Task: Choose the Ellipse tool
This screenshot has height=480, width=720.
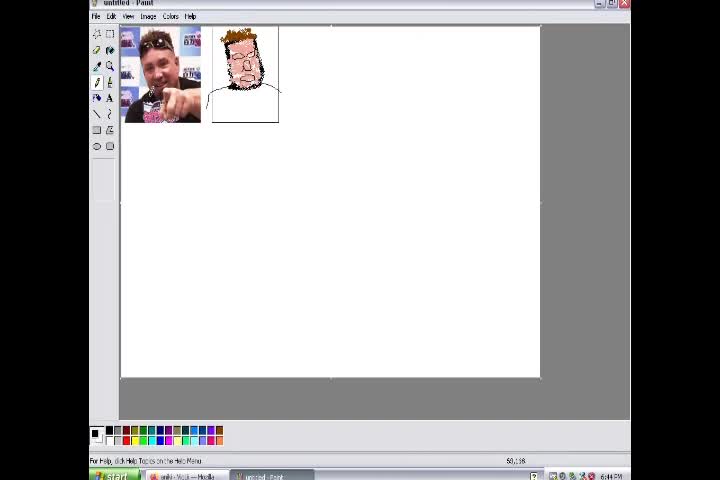Action: coord(97,147)
